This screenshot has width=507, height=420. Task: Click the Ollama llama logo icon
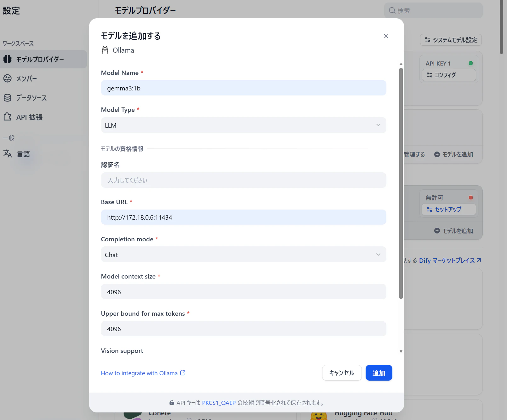click(x=105, y=50)
